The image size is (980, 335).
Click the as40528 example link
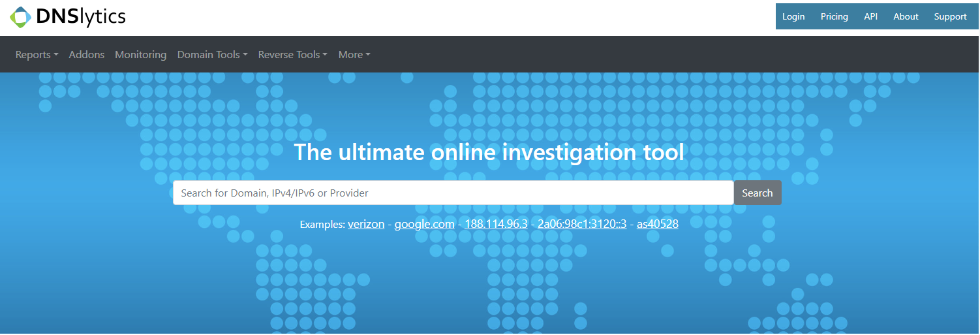[x=658, y=224]
